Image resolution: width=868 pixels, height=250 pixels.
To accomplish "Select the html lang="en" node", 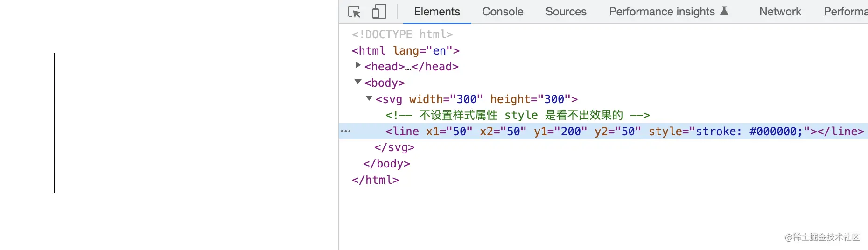I will pyautogui.click(x=406, y=50).
